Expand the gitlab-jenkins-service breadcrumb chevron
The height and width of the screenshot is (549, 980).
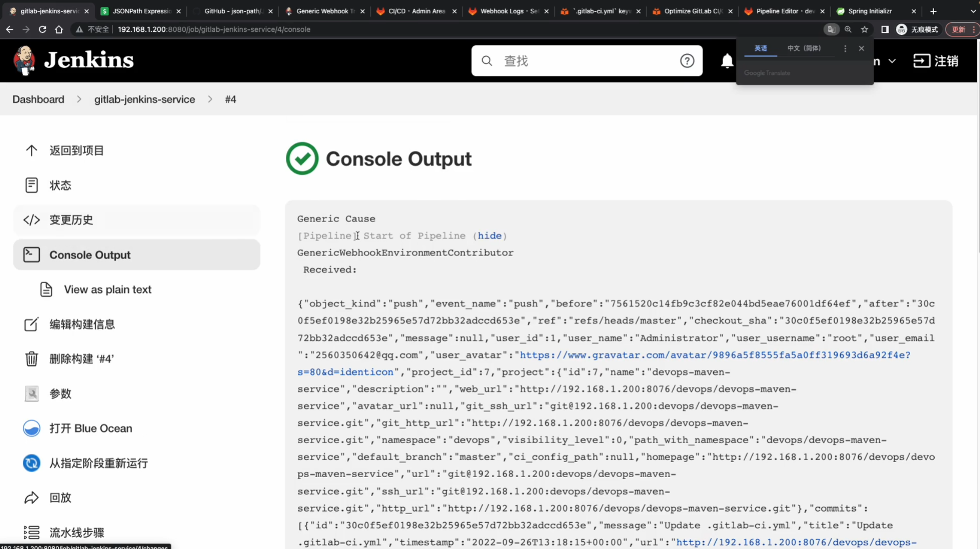tap(210, 99)
